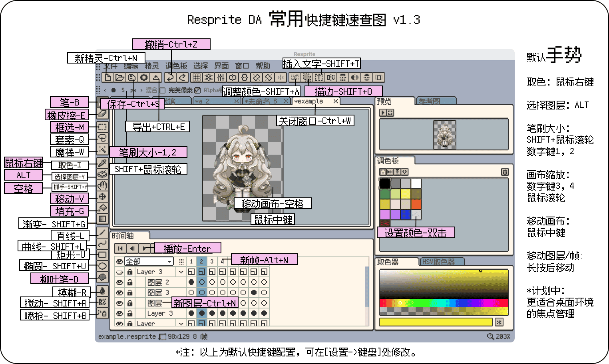This screenshot has height=364, width=609.
Task: Toggle the 混合 blend checkbox
Action: point(162,90)
